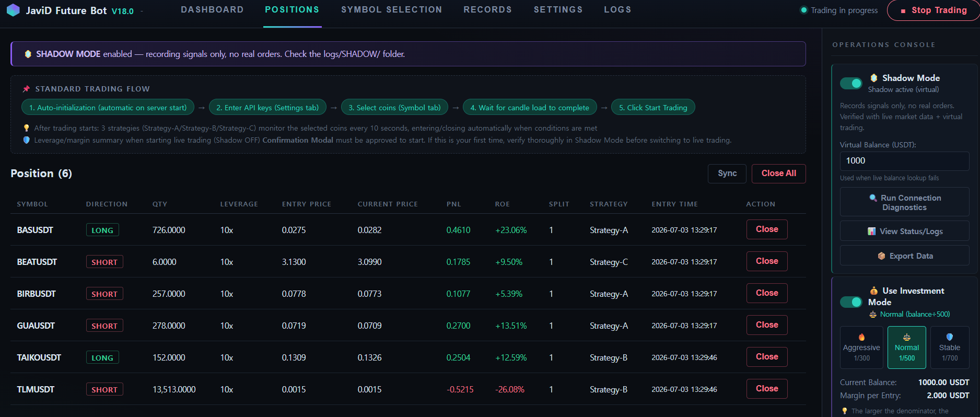Open View Status/Logs

coord(904,231)
